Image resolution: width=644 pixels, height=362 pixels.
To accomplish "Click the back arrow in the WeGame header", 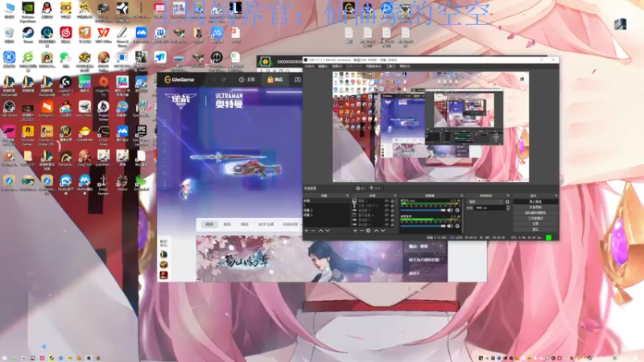I will point(213,80).
